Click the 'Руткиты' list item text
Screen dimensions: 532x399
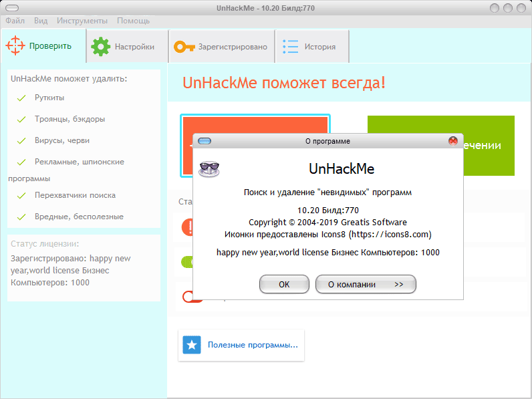click(49, 98)
